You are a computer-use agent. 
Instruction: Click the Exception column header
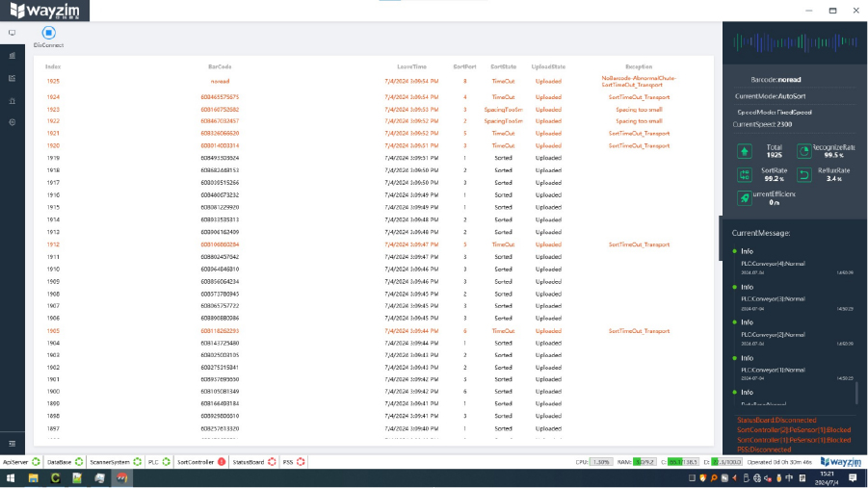tap(639, 66)
